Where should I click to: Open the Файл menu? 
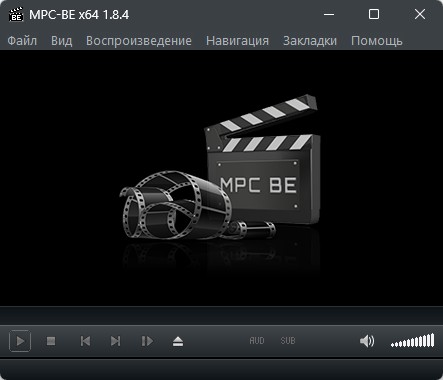click(x=22, y=41)
